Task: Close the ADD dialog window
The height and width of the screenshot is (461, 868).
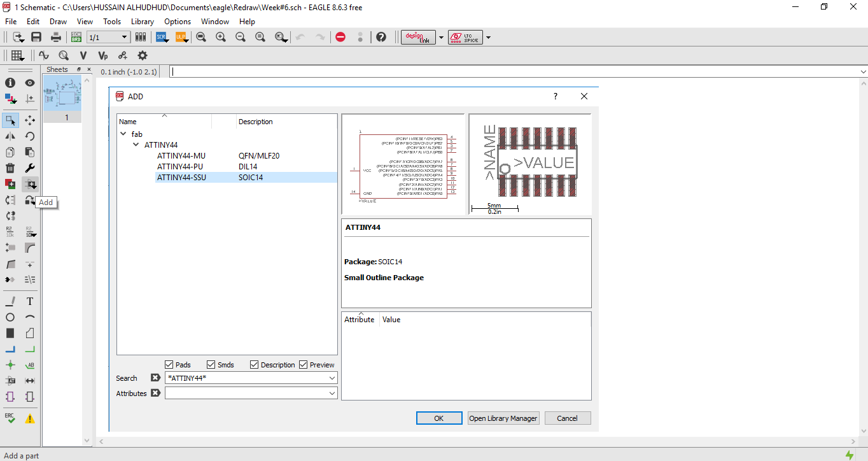Action: pyautogui.click(x=584, y=96)
